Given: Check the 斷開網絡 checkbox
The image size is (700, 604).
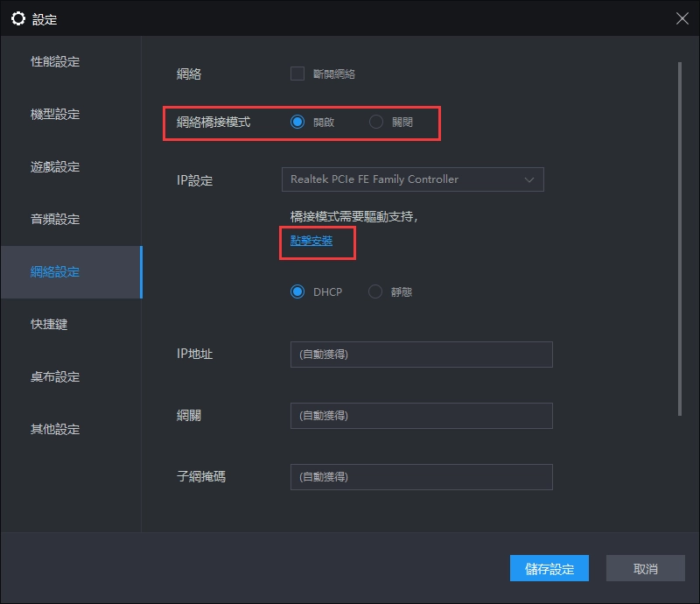Looking at the screenshot, I should click(297, 74).
